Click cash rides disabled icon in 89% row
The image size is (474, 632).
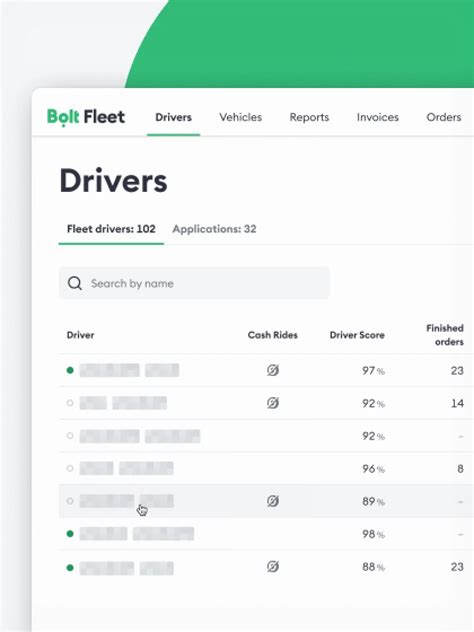(x=273, y=501)
